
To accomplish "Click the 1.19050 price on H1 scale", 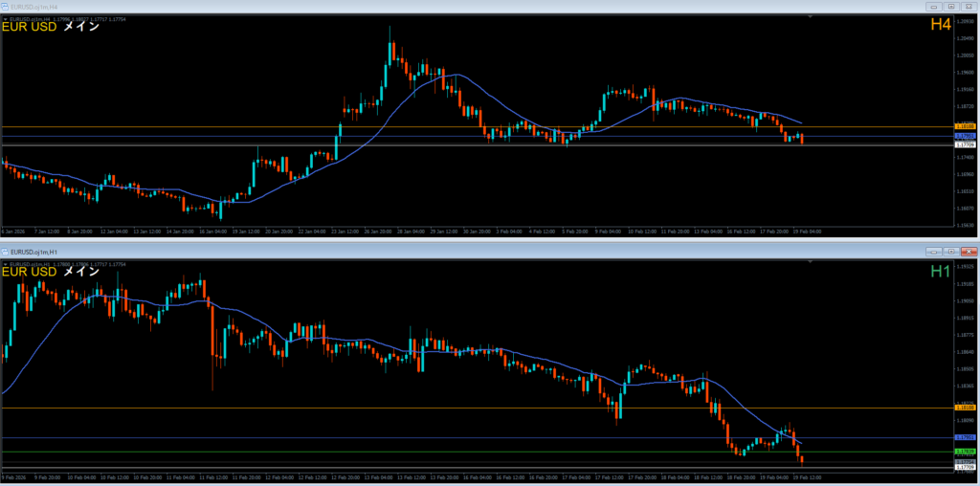I will (x=966, y=301).
